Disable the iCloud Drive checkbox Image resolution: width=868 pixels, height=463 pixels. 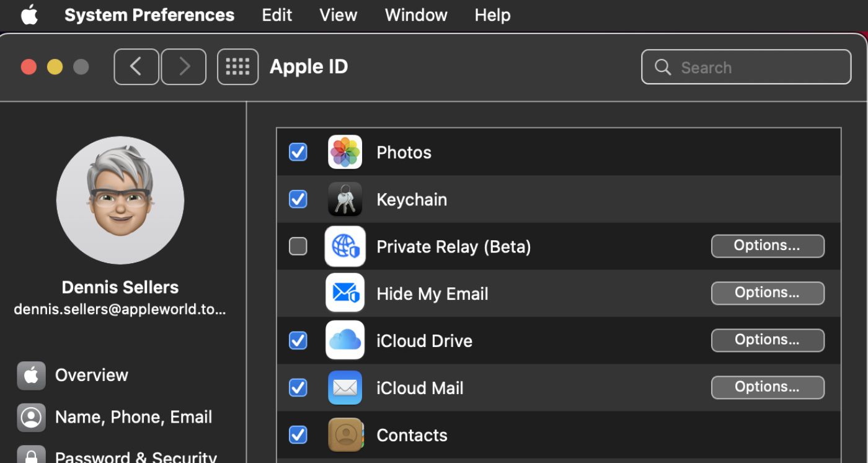pyautogui.click(x=298, y=341)
